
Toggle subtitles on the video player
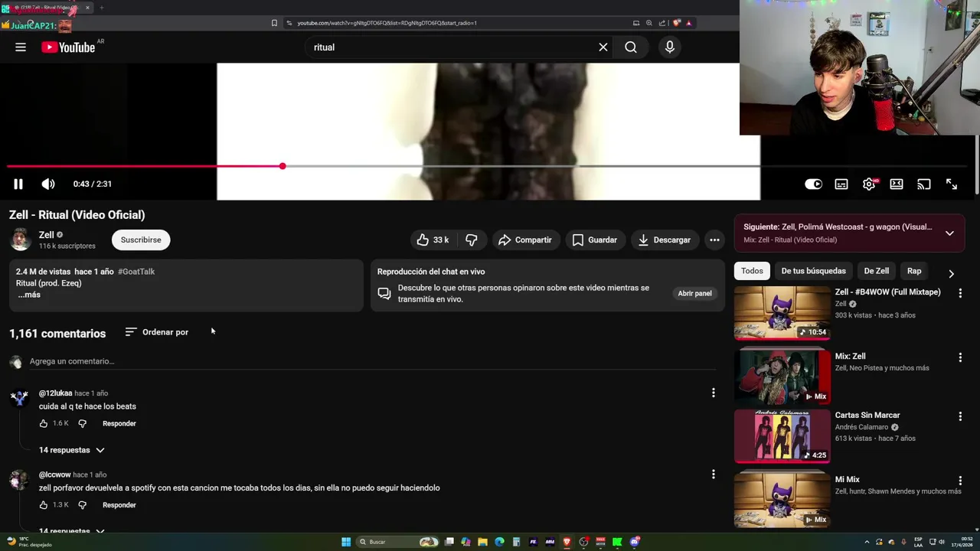point(841,184)
